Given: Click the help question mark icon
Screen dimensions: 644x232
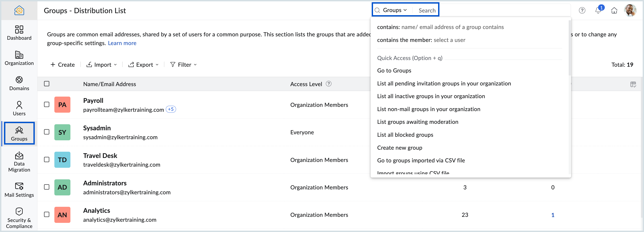Looking at the screenshot, I should pos(582,10).
